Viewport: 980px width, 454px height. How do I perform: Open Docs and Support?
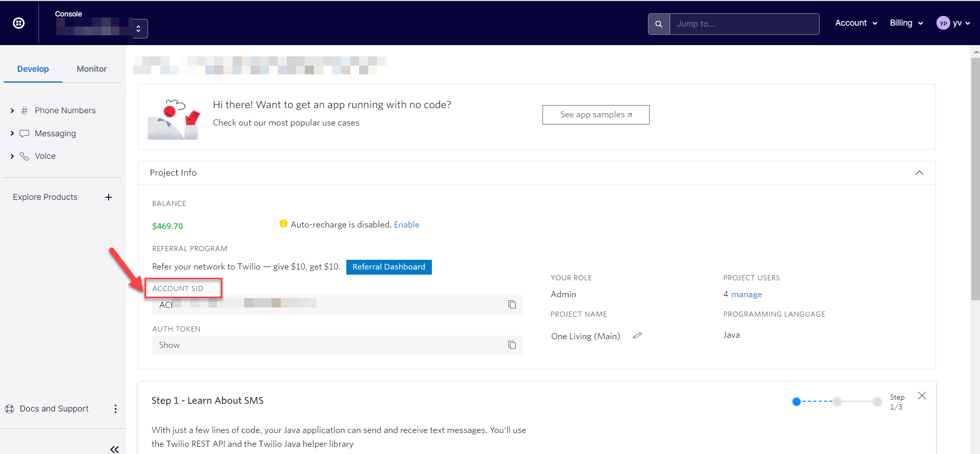(x=54, y=409)
